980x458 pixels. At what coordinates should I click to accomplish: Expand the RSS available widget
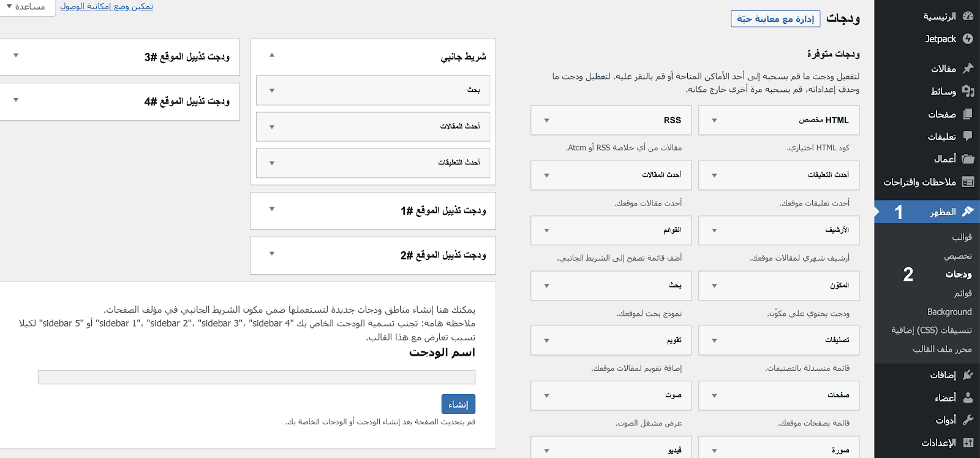[x=547, y=121]
